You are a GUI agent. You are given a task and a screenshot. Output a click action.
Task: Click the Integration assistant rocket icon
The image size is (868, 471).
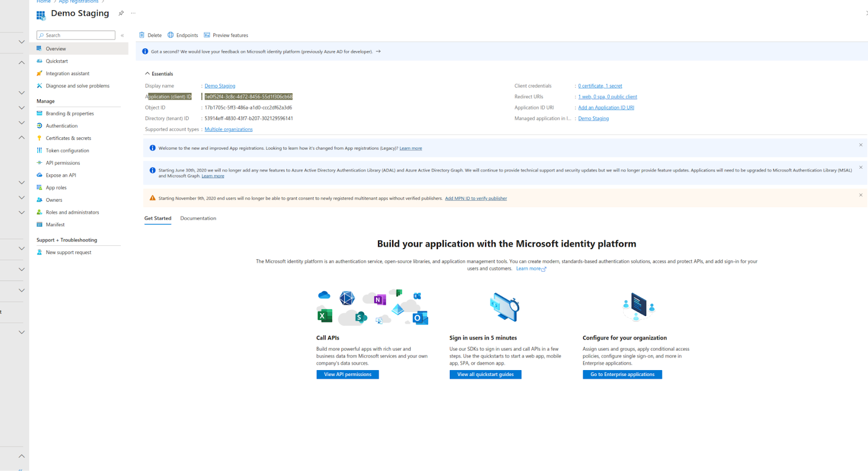[x=39, y=73]
